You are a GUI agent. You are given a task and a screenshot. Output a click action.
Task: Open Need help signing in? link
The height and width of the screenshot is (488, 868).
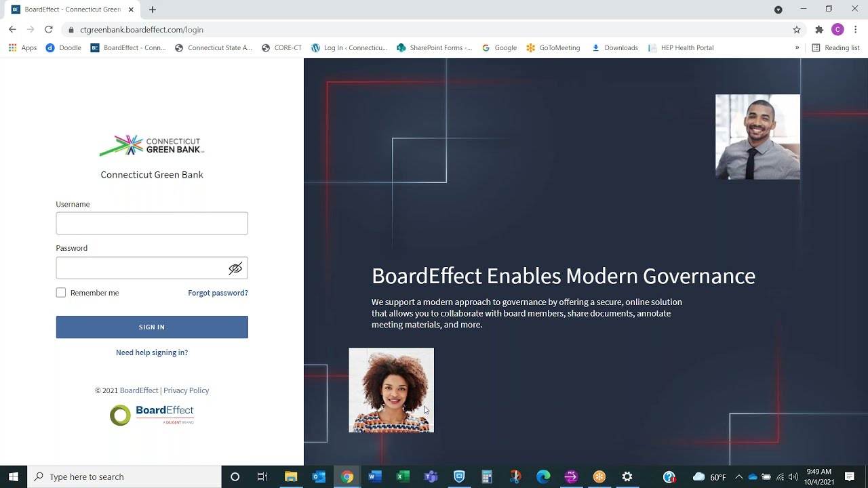coord(152,352)
